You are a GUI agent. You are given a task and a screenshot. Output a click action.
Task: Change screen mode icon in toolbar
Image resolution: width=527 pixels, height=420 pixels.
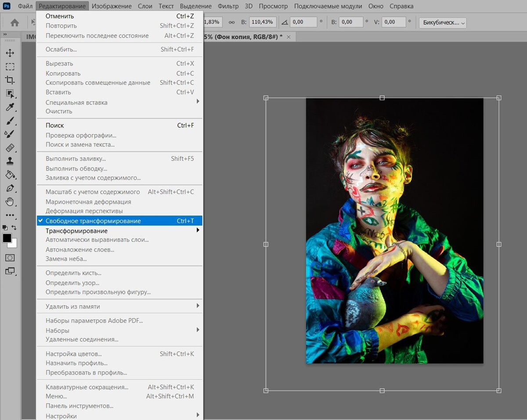(10, 271)
